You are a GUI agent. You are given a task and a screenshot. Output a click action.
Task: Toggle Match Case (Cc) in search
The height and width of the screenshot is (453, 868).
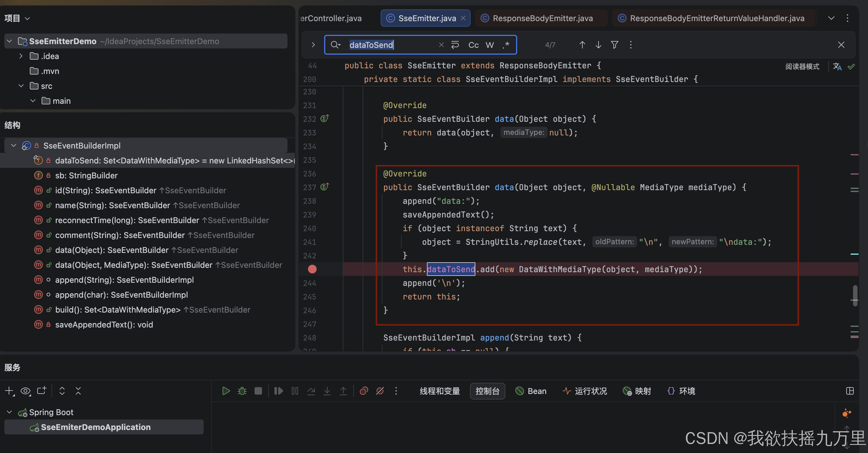coord(473,45)
